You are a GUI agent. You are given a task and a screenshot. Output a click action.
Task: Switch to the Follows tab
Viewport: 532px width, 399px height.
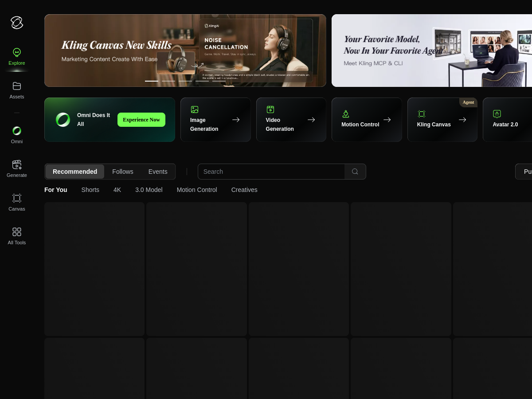123,172
